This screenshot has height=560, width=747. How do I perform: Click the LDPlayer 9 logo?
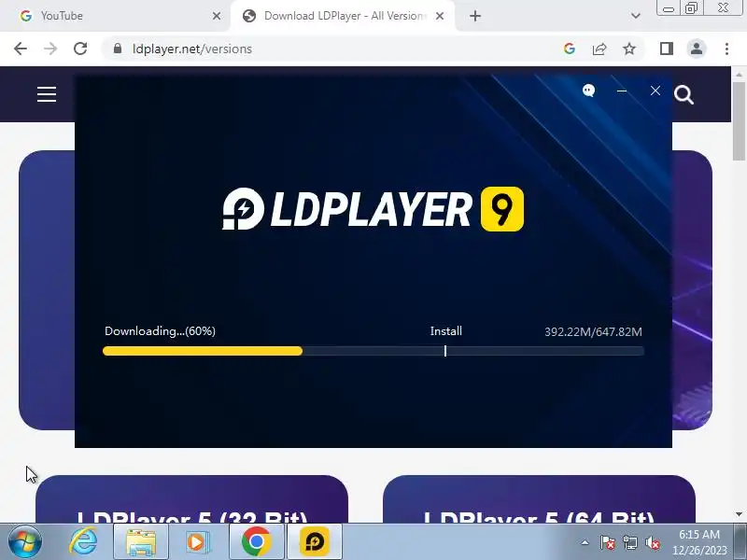[373, 208]
